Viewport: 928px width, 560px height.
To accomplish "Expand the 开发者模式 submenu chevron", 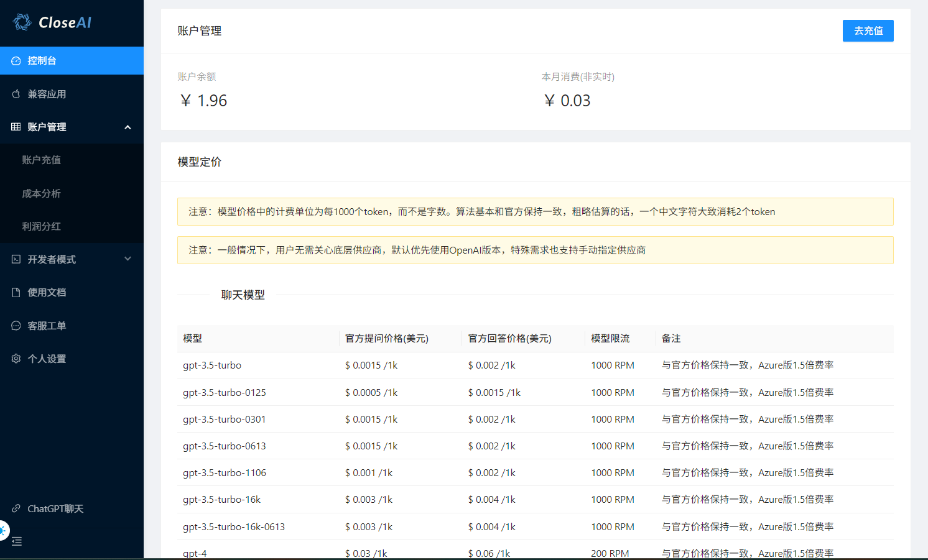I will [128, 259].
